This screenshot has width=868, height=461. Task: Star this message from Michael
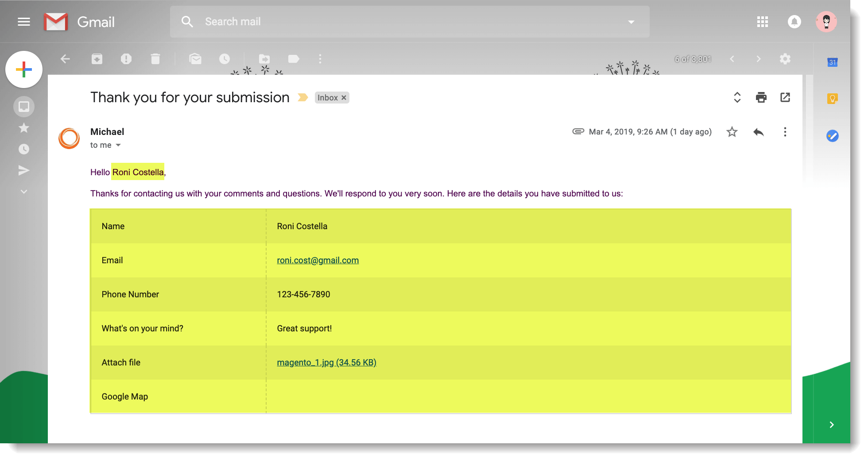[732, 131]
